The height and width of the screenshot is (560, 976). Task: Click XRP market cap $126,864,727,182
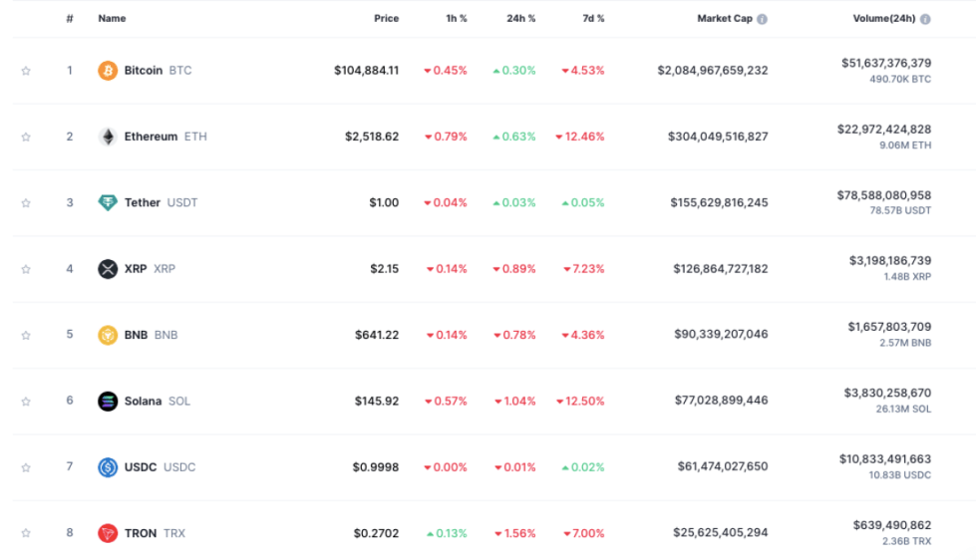721,269
